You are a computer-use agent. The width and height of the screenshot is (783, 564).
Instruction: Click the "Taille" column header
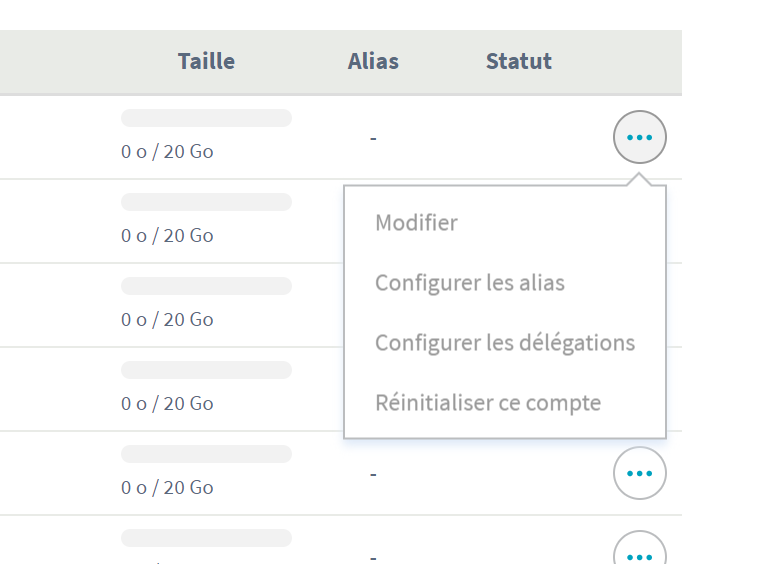point(206,61)
